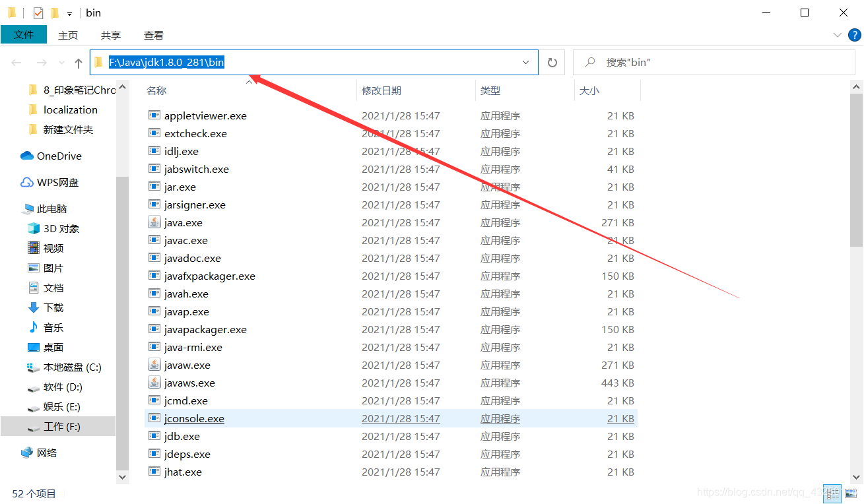Select the javafxpackager.exe file name
The width and height of the screenshot is (864, 504).
click(x=210, y=276)
